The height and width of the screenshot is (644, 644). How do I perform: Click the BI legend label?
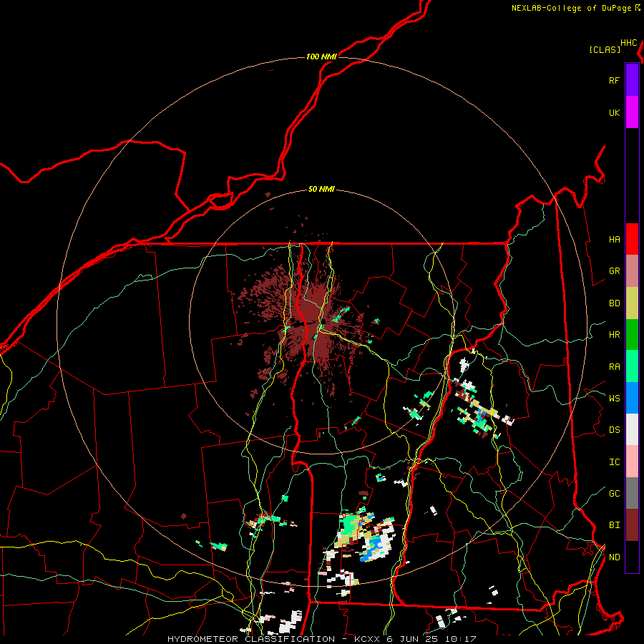pyautogui.click(x=614, y=525)
